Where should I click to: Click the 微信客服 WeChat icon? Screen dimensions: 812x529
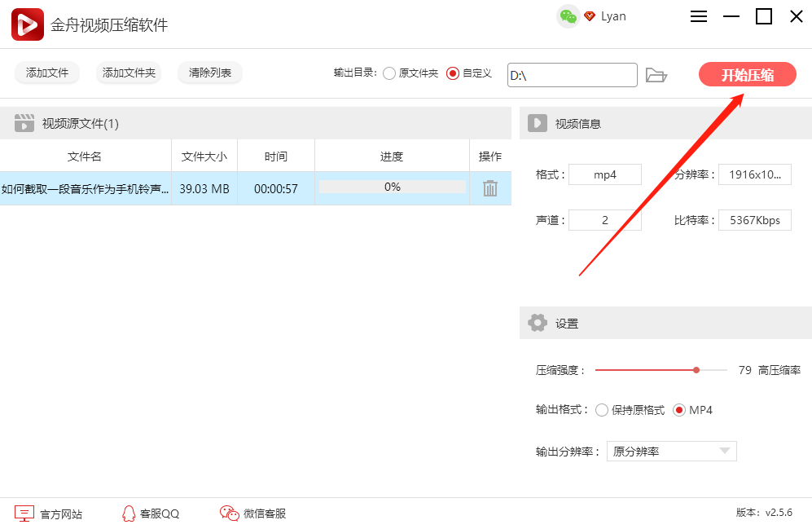pyautogui.click(x=229, y=513)
